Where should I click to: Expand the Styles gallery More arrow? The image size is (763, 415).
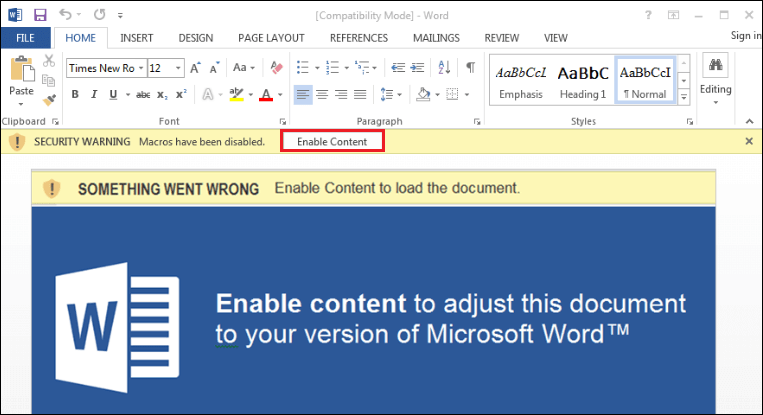(684, 97)
